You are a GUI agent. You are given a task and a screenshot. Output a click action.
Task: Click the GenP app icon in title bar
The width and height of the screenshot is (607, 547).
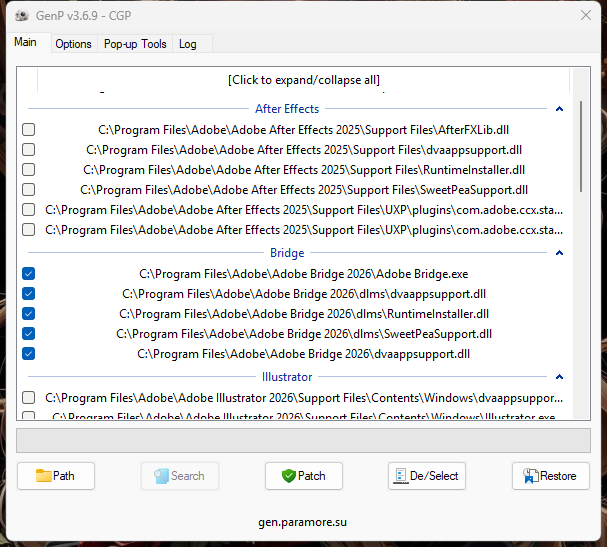[22, 15]
